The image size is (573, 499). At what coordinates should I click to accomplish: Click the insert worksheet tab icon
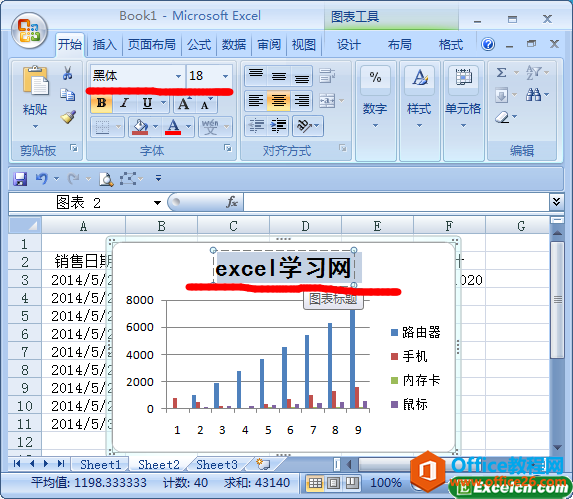(x=263, y=464)
